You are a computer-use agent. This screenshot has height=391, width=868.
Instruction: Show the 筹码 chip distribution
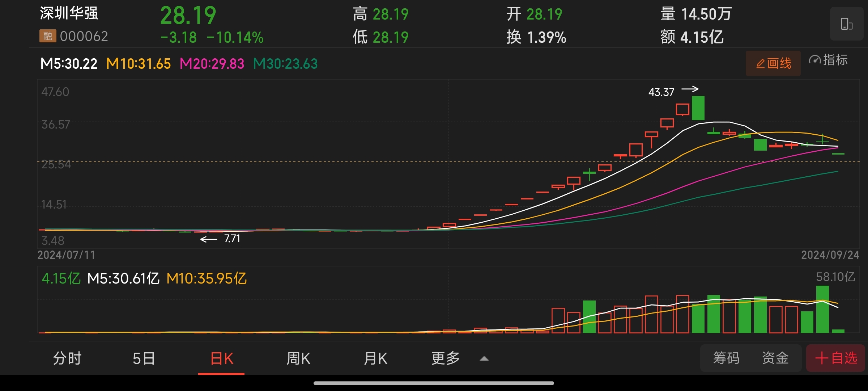tap(726, 358)
